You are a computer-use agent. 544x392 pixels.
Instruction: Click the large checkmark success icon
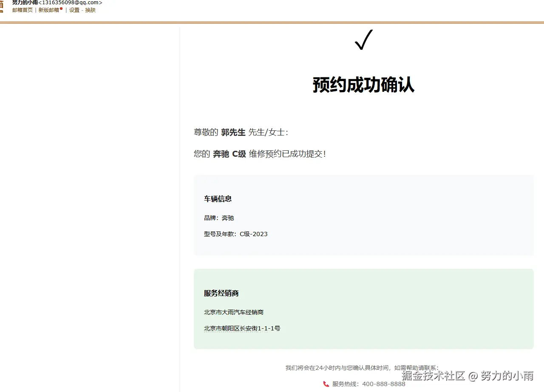(x=364, y=39)
